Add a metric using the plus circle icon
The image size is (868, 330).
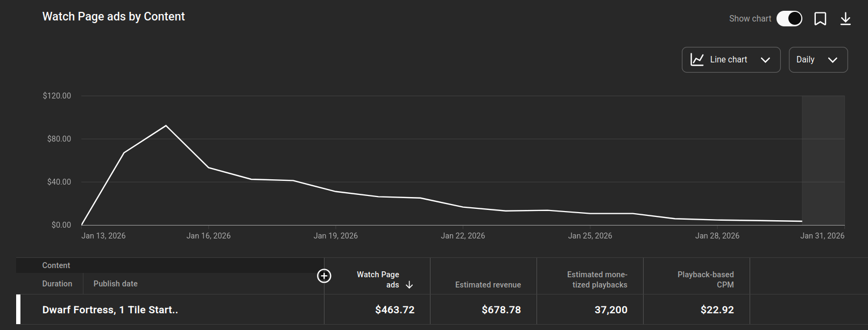(324, 276)
